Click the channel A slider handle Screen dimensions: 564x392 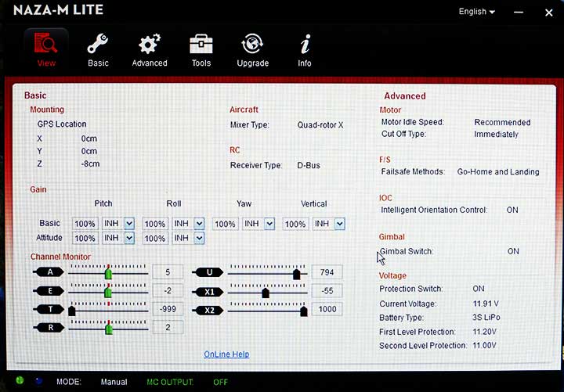pos(108,273)
